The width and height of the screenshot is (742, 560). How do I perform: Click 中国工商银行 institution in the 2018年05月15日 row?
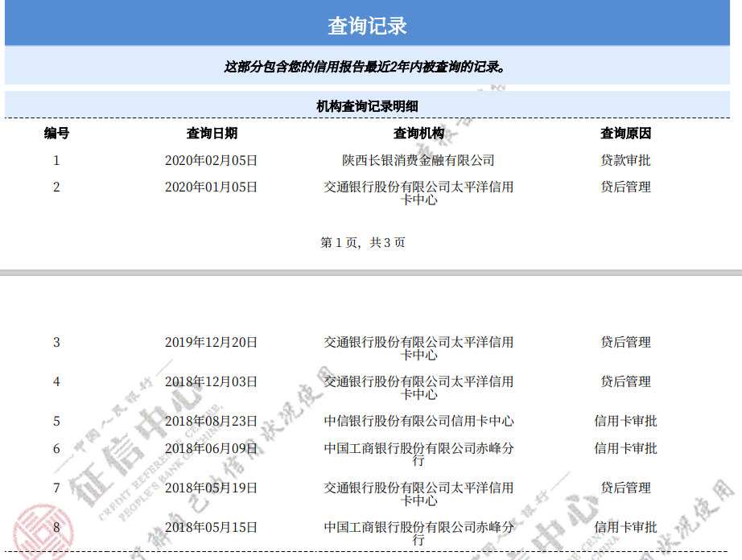point(418,533)
